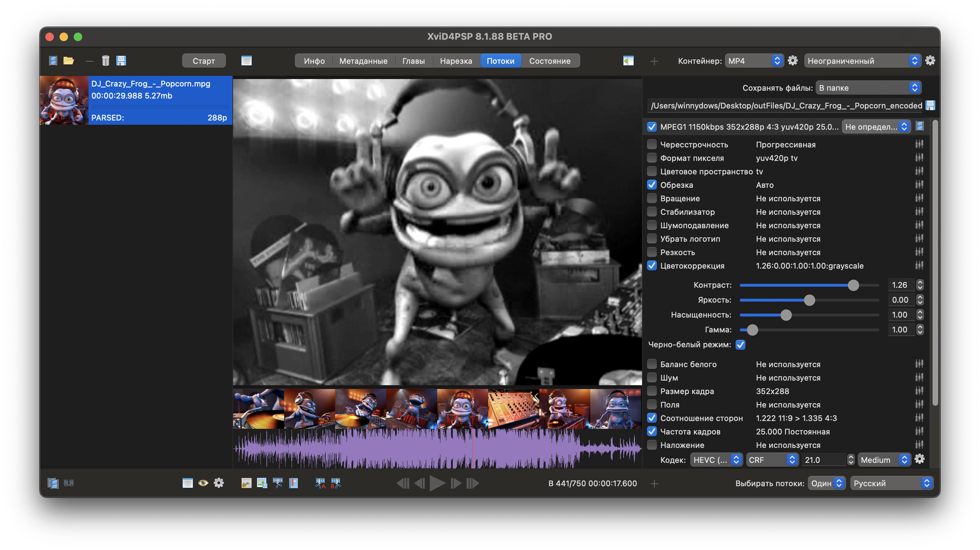Open the Русский language dropdown
Viewport: 980px width, 550px height.
point(891,483)
